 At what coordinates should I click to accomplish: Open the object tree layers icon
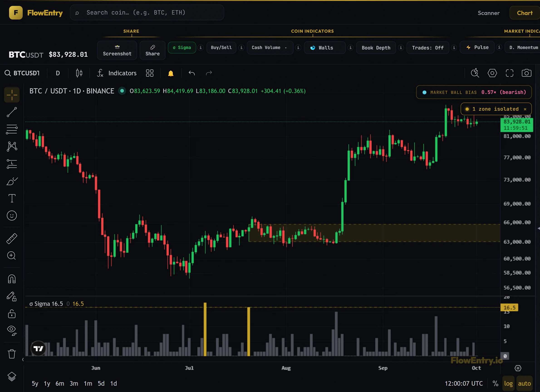pyautogui.click(x=12, y=377)
